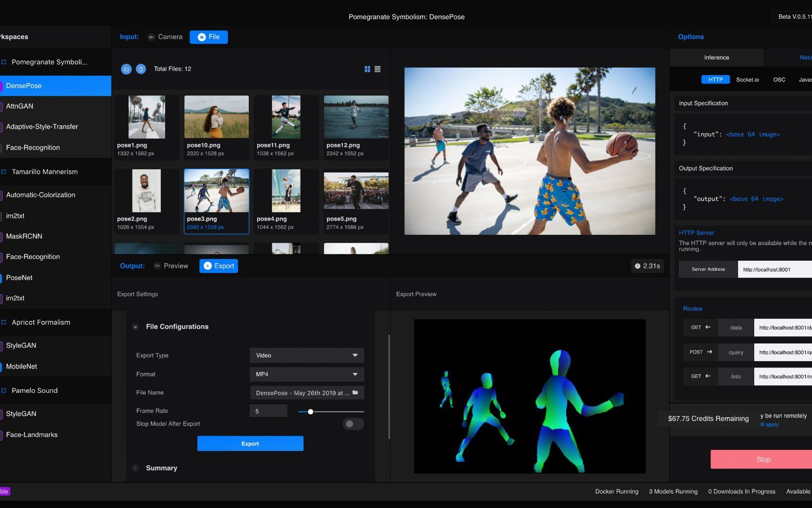Click the blue single-file icon beside Total Files
Image resolution: width=812 pixels, height=508 pixels.
pos(141,69)
